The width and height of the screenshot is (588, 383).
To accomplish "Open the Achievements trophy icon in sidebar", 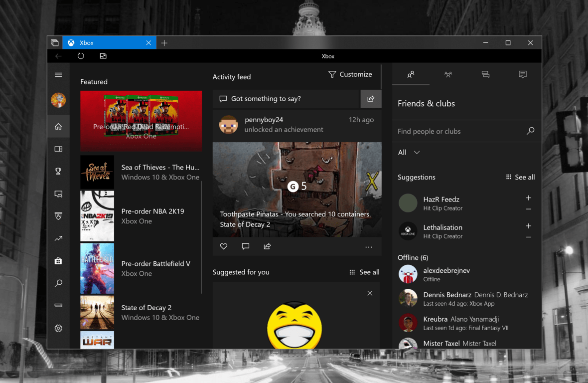I will 58,171.
